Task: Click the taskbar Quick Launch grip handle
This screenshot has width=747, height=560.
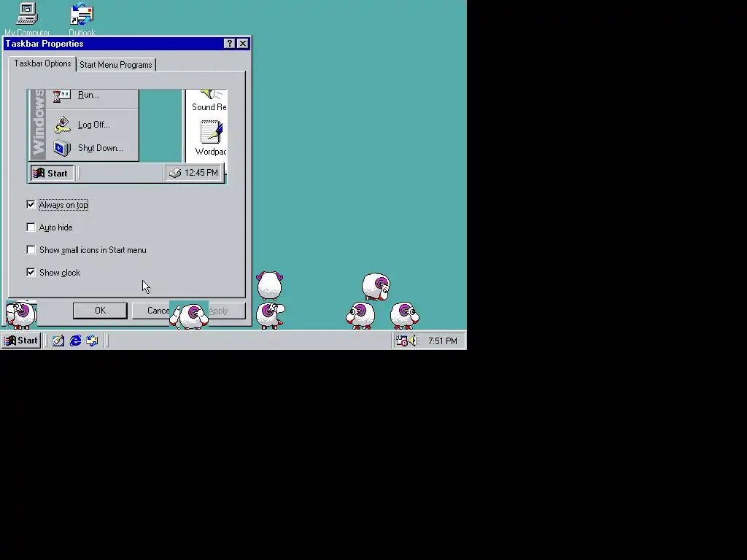Action: 46,341
